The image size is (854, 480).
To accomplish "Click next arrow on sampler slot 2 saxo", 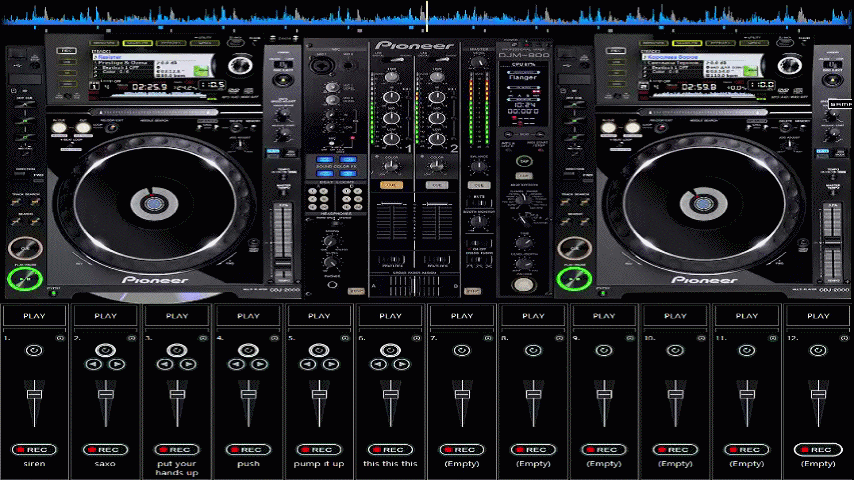I will [117, 364].
